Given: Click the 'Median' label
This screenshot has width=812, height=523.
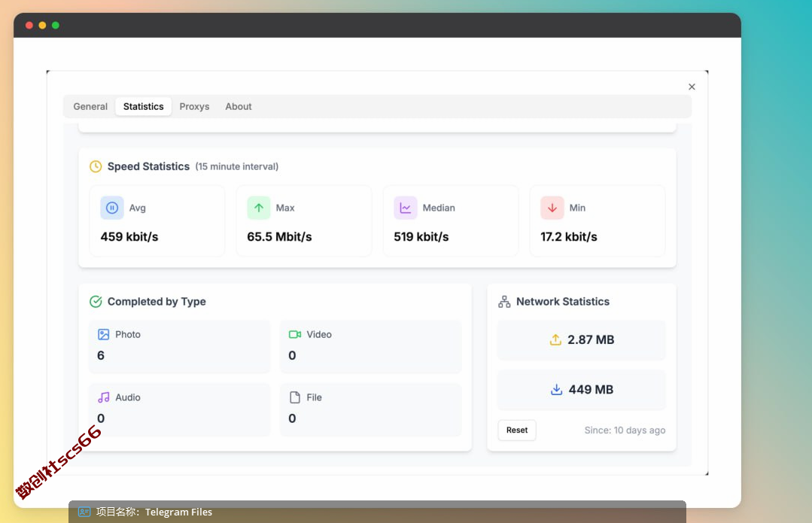Looking at the screenshot, I should click(439, 208).
